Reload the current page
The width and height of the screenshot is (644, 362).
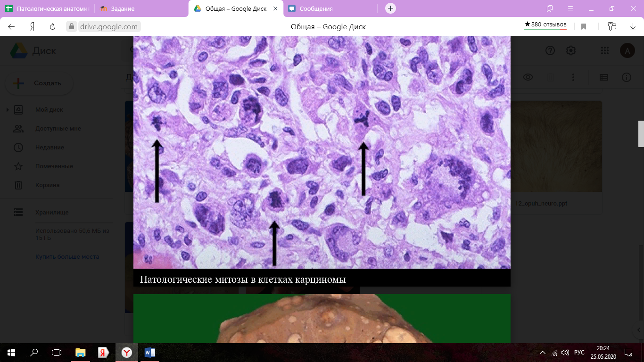coord(53,27)
